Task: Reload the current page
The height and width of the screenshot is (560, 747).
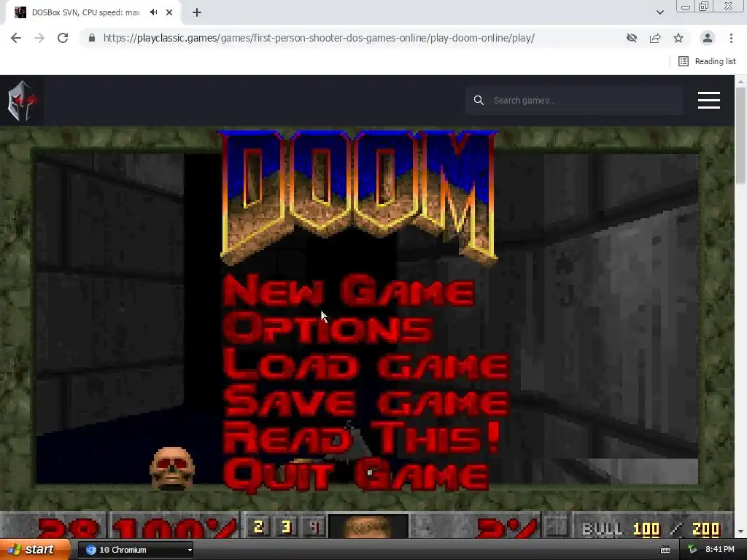Action: pyautogui.click(x=63, y=38)
